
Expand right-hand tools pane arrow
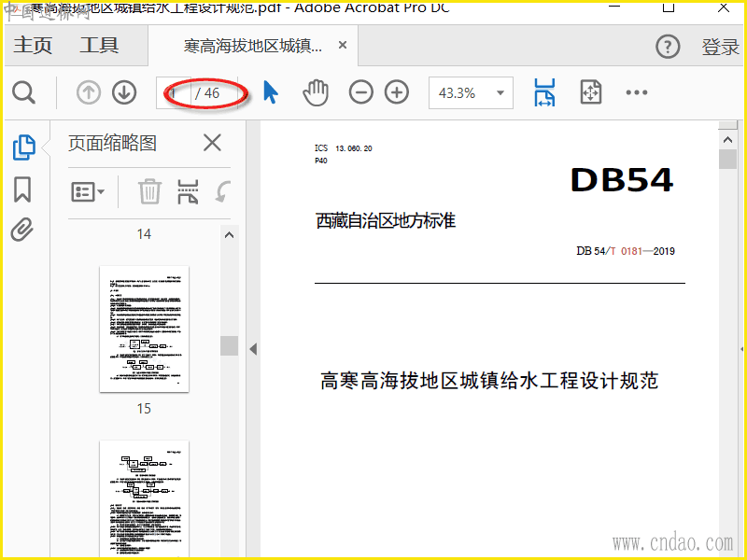pyautogui.click(x=741, y=349)
